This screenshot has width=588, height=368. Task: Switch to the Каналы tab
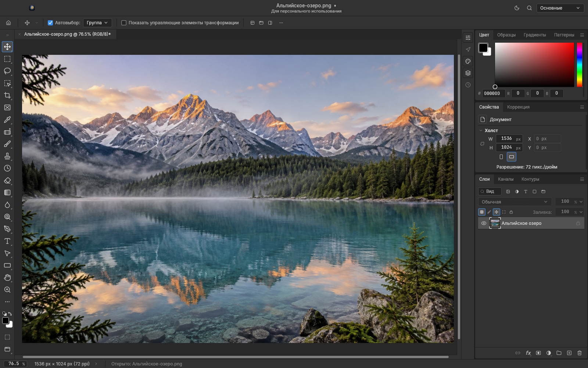coord(506,179)
